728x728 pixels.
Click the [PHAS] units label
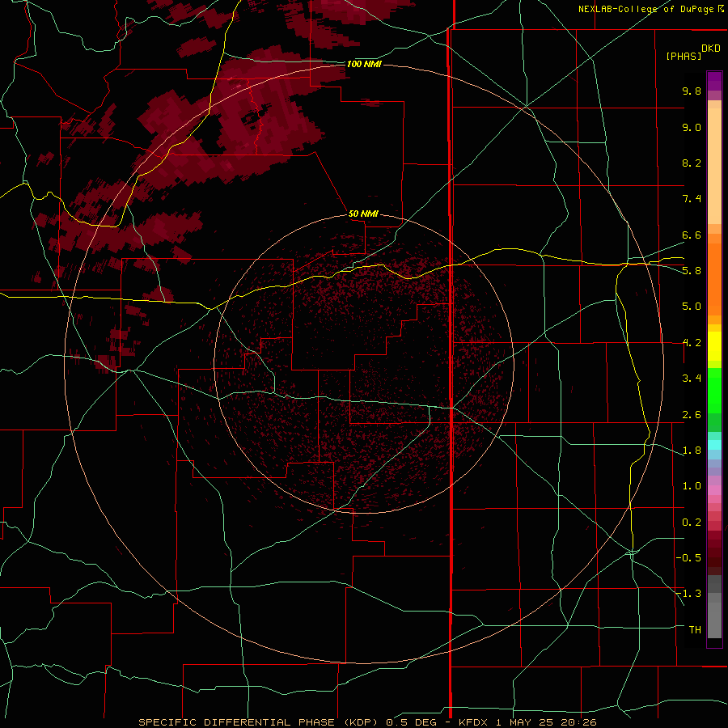[x=684, y=56]
